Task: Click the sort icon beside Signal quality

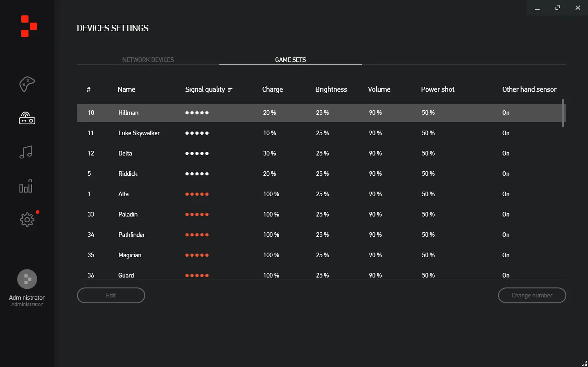Action: pyautogui.click(x=230, y=89)
